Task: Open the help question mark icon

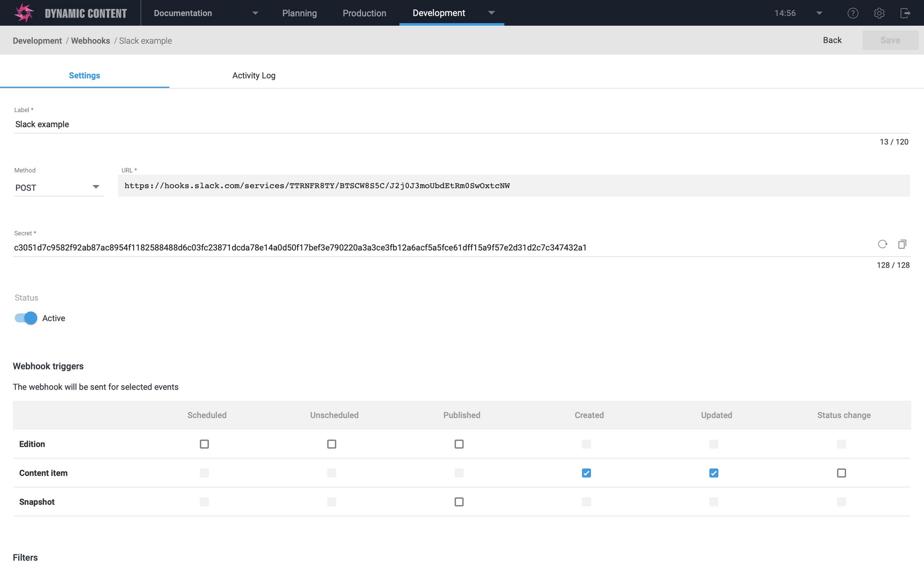Action: click(x=853, y=13)
